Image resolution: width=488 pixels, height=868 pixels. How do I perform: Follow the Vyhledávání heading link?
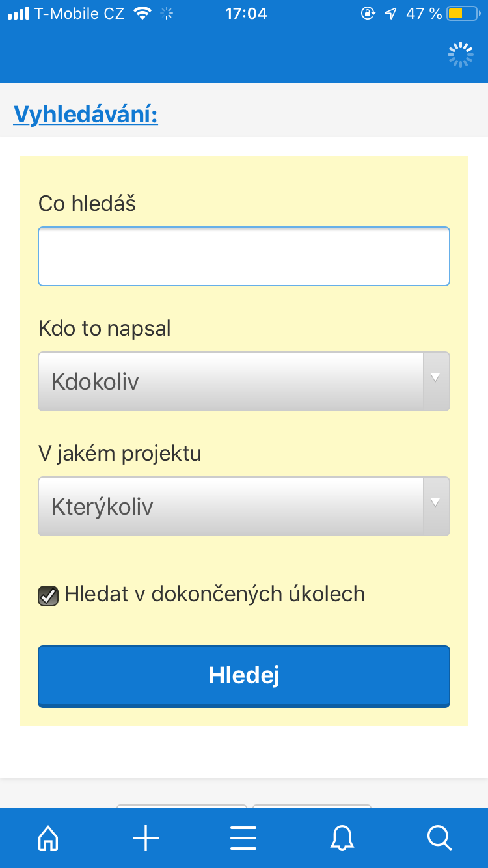click(x=85, y=115)
